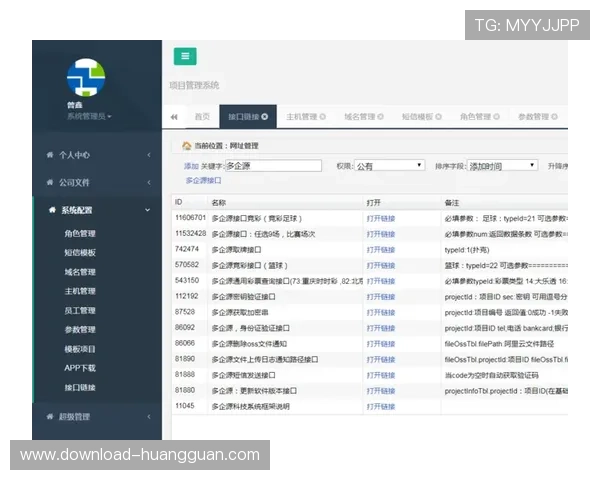Open 短信模板 in the sidebar

(x=80, y=253)
